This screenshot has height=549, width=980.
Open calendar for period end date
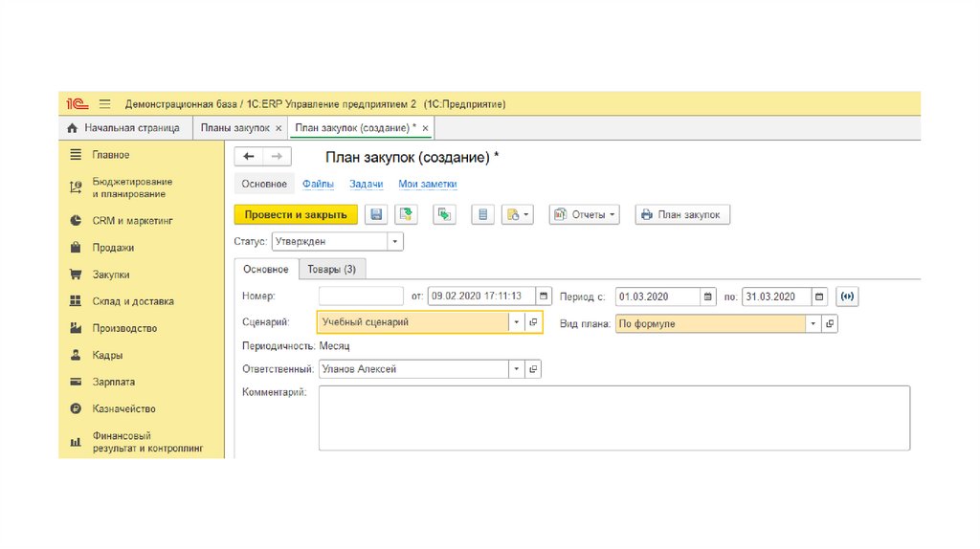(x=819, y=296)
